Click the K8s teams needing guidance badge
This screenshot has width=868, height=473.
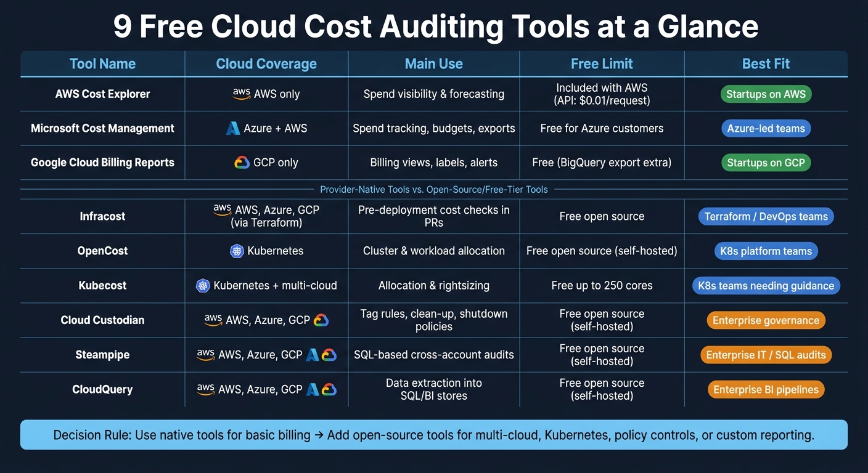click(x=766, y=286)
